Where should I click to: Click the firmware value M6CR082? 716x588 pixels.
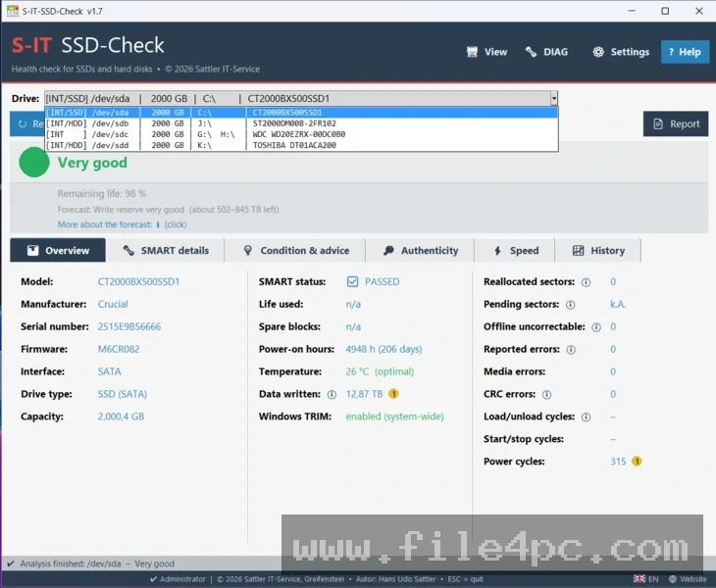pyautogui.click(x=119, y=349)
